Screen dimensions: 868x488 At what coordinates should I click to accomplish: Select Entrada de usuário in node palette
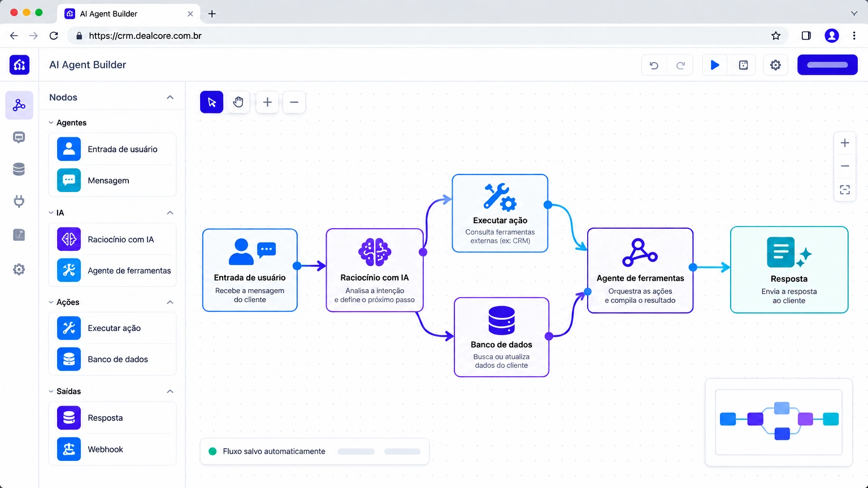click(112, 149)
